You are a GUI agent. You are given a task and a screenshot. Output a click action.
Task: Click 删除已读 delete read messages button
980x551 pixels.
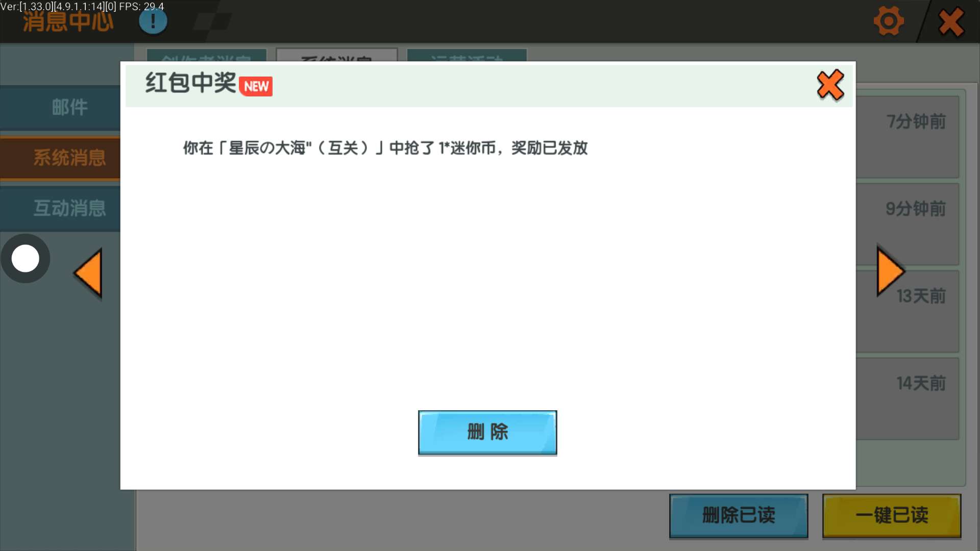tap(738, 515)
